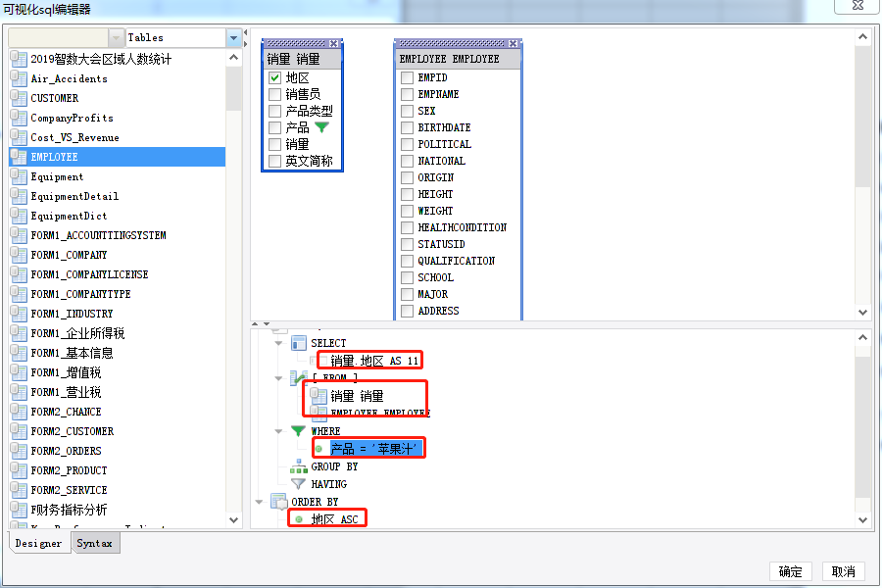Click 取消 to cancel
This screenshot has height=588, width=882.
click(x=843, y=571)
